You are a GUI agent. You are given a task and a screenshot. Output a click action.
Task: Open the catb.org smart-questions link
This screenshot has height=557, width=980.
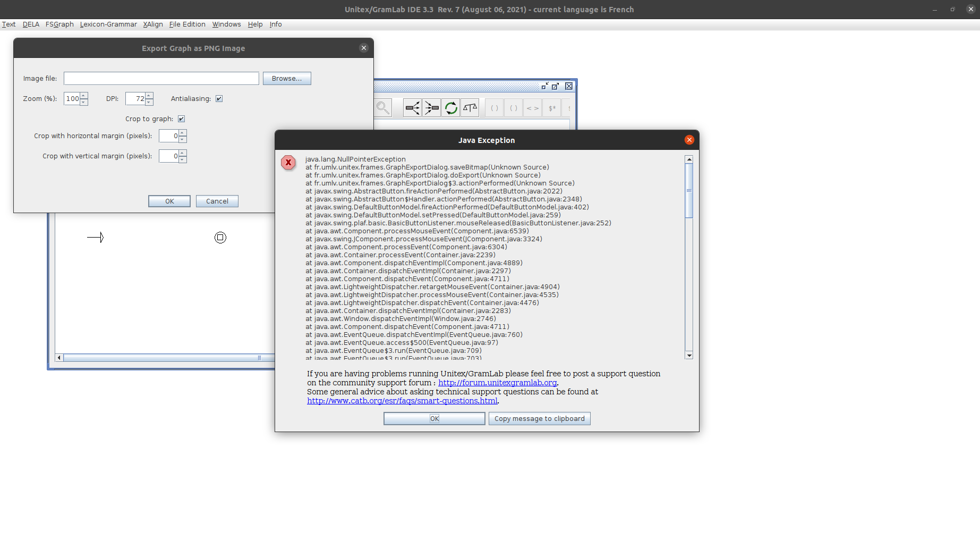[x=402, y=401]
